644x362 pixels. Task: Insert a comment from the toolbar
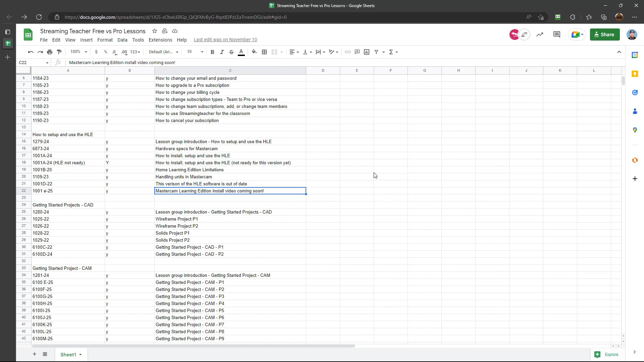(x=357, y=52)
